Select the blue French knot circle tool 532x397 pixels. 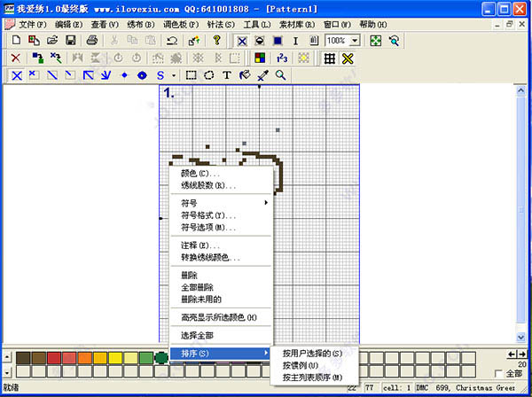pyautogui.click(x=142, y=75)
